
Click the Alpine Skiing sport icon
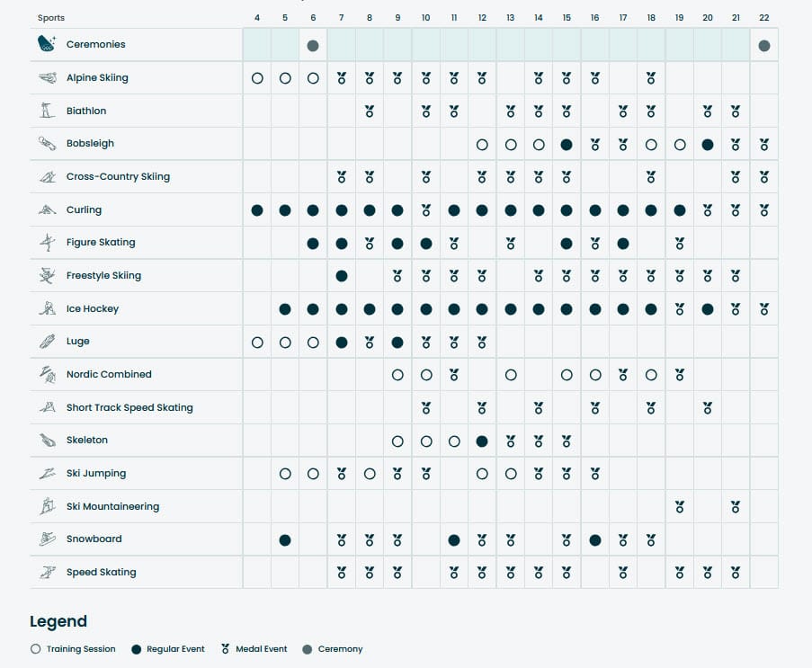click(x=47, y=78)
